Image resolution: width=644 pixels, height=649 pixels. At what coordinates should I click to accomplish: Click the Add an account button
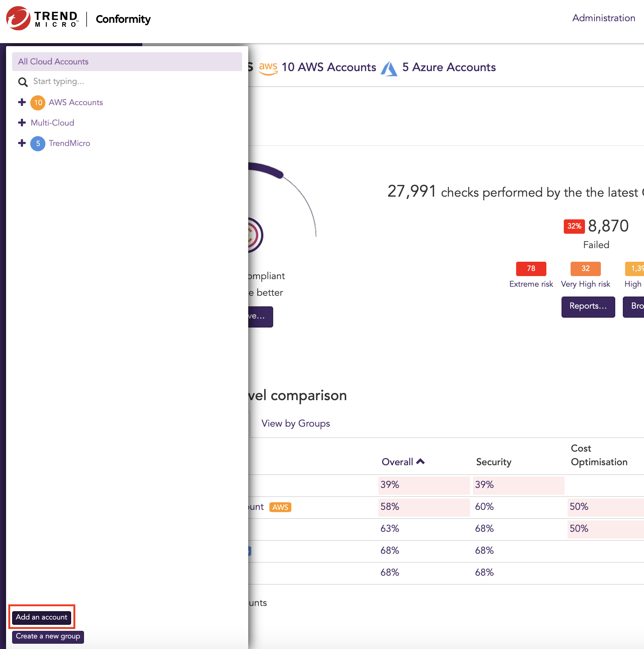point(42,617)
